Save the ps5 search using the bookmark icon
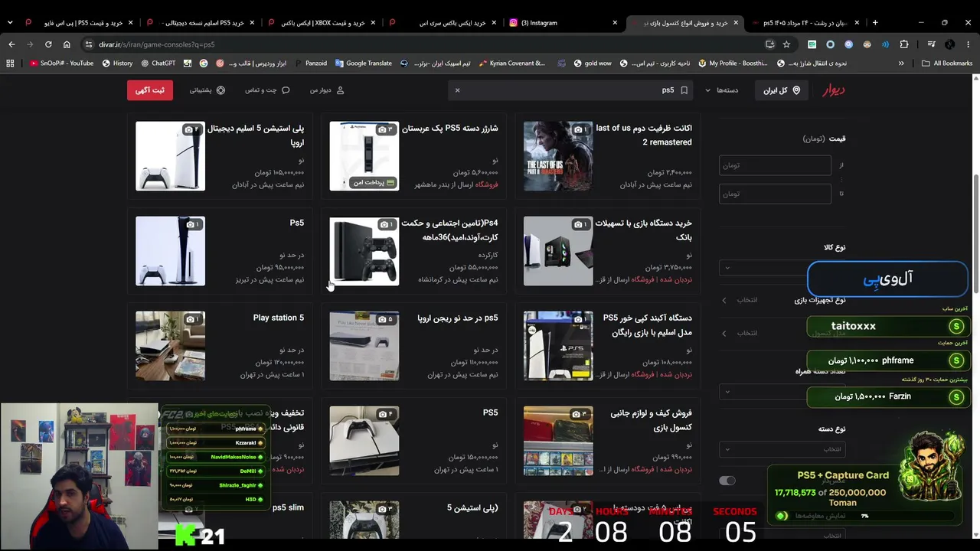This screenshot has width=980, height=551. pos(684,90)
